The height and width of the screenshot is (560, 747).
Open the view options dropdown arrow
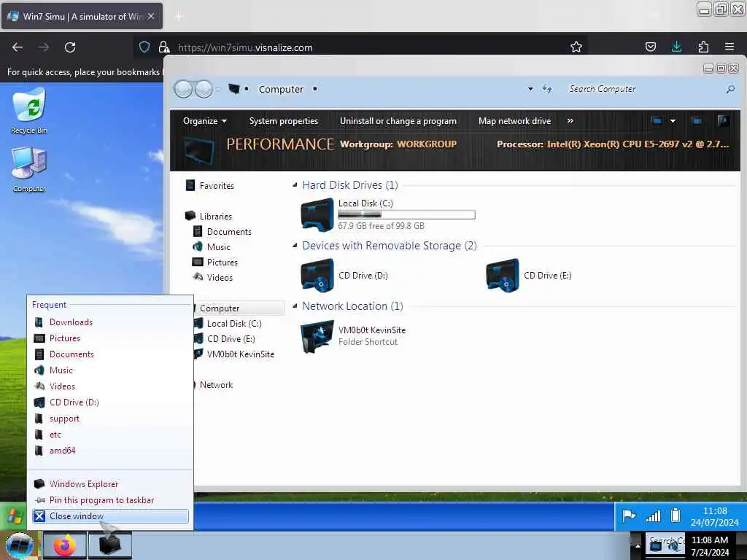tap(673, 121)
